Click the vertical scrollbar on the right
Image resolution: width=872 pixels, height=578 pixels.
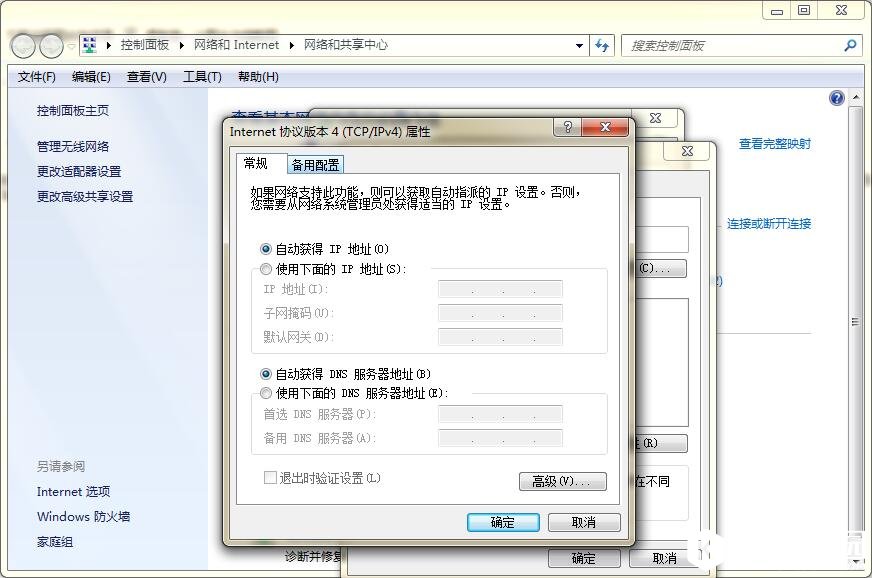pos(857,320)
